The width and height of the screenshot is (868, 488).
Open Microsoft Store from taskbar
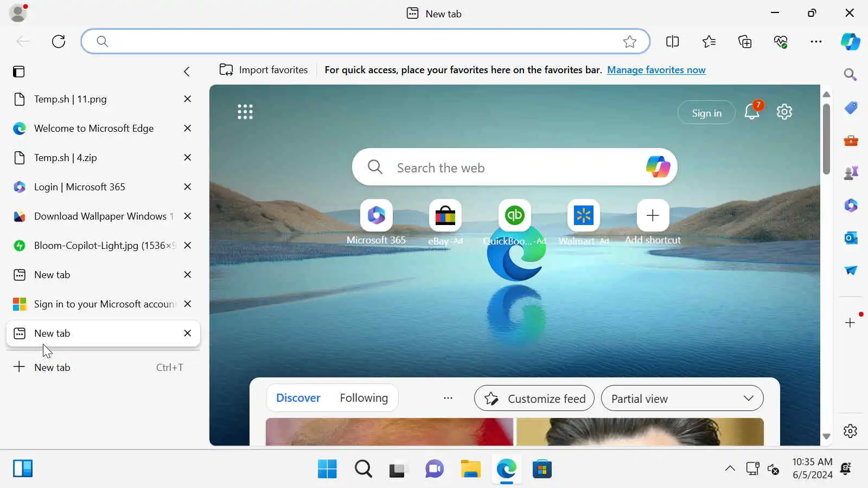(x=542, y=469)
